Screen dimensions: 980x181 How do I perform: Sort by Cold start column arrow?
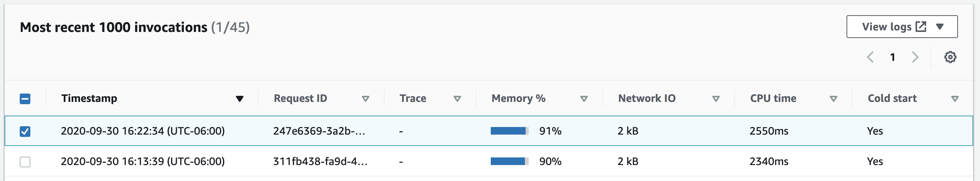click(955, 99)
